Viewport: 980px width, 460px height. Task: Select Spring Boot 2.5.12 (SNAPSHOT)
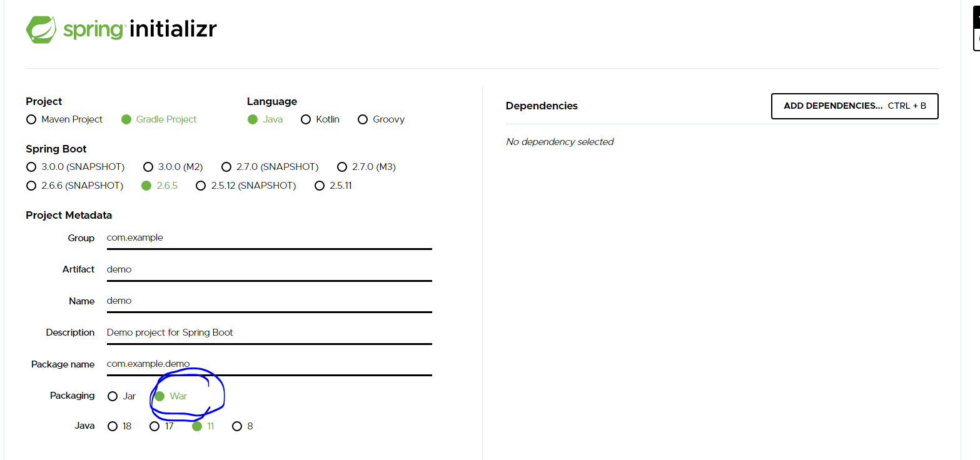(201, 186)
